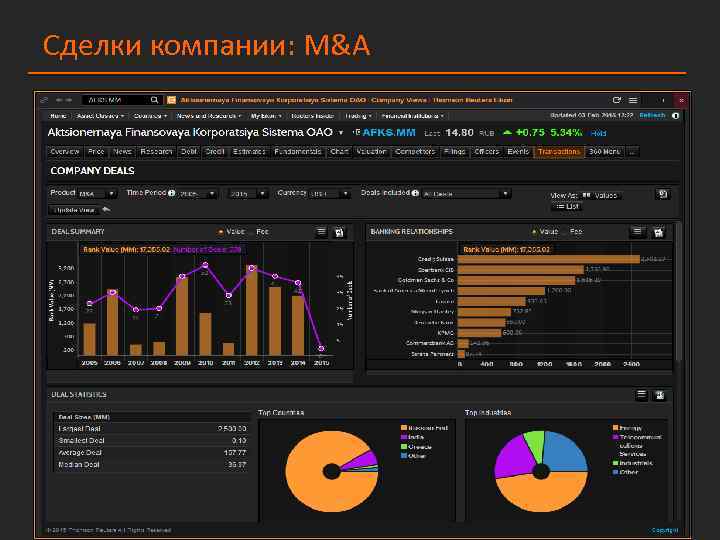Image resolution: width=720 pixels, height=540 pixels.
Task: Switch to the Estimates tab
Action: click(249, 152)
